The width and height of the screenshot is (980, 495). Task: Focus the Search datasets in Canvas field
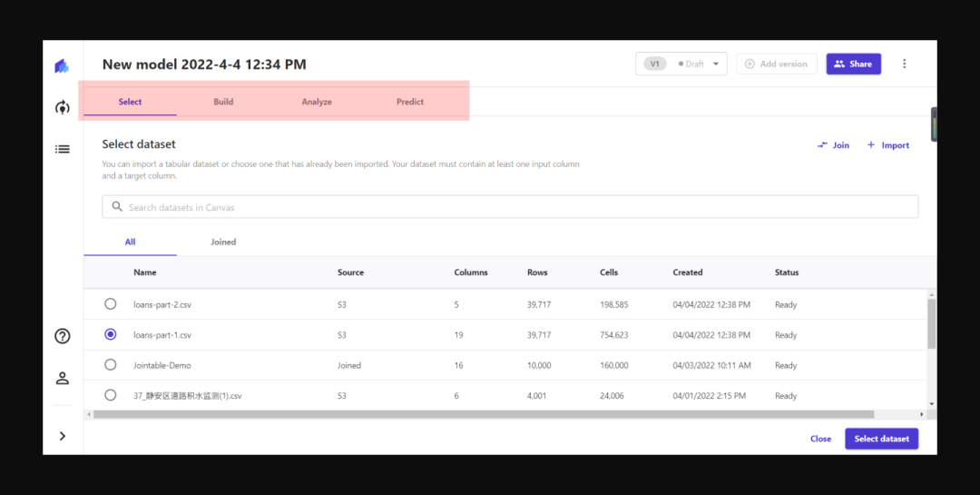(x=510, y=206)
